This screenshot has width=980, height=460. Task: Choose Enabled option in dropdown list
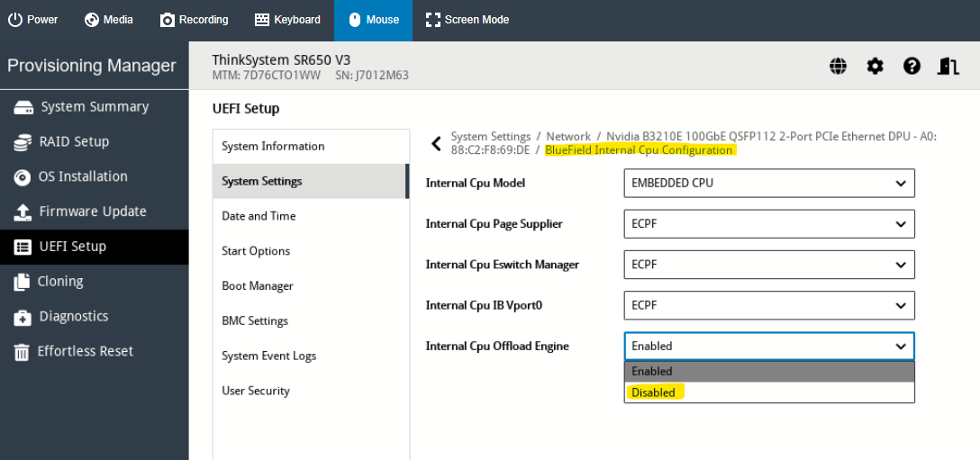pyautogui.click(x=769, y=371)
